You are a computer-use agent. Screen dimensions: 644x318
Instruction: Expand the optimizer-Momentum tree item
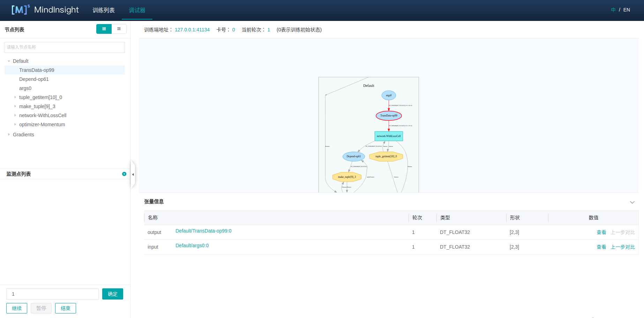15,124
